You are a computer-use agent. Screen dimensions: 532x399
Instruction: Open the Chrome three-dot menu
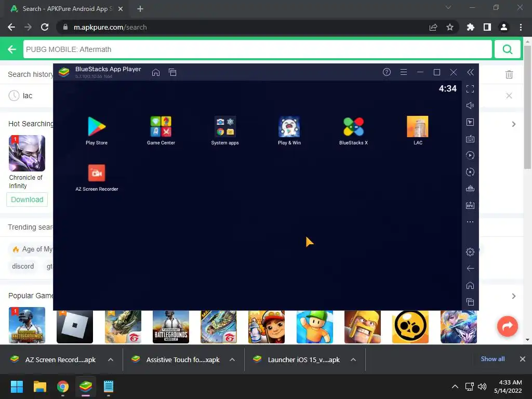[521, 27]
